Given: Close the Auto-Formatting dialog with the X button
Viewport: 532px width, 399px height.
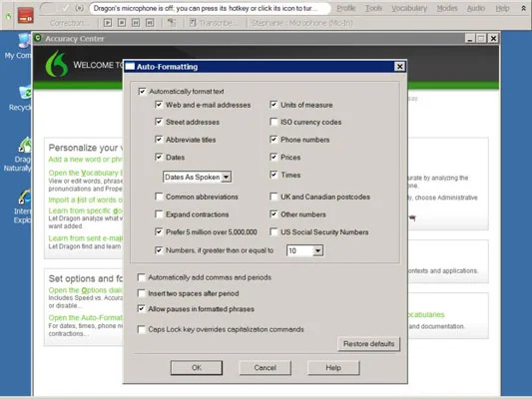Looking at the screenshot, I should [x=399, y=67].
